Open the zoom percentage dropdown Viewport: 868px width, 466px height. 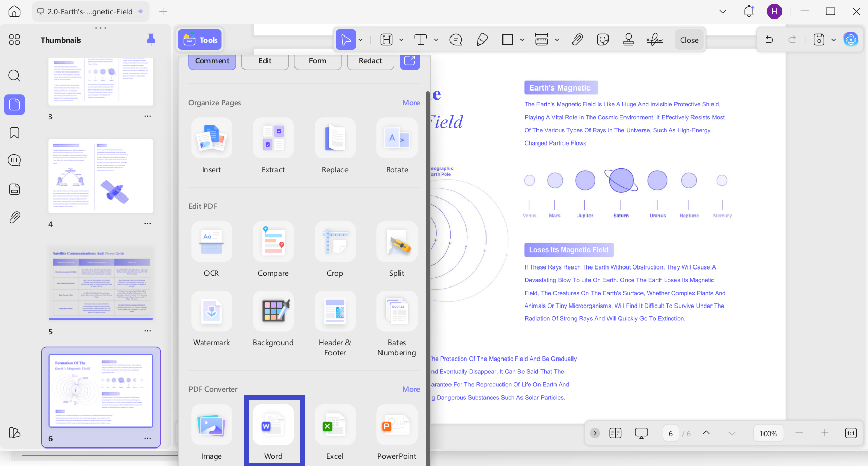[x=769, y=433]
